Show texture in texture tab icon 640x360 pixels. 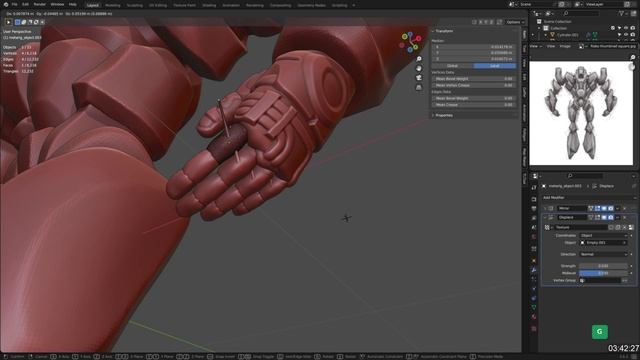click(631, 227)
